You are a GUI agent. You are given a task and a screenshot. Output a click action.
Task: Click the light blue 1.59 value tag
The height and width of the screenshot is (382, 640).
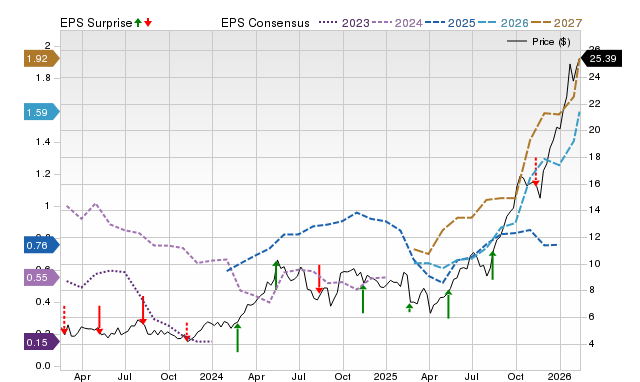[x=42, y=112]
